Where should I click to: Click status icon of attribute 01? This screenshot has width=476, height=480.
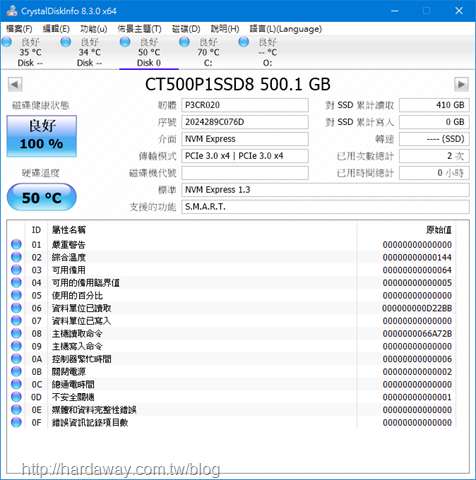(16, 244)
